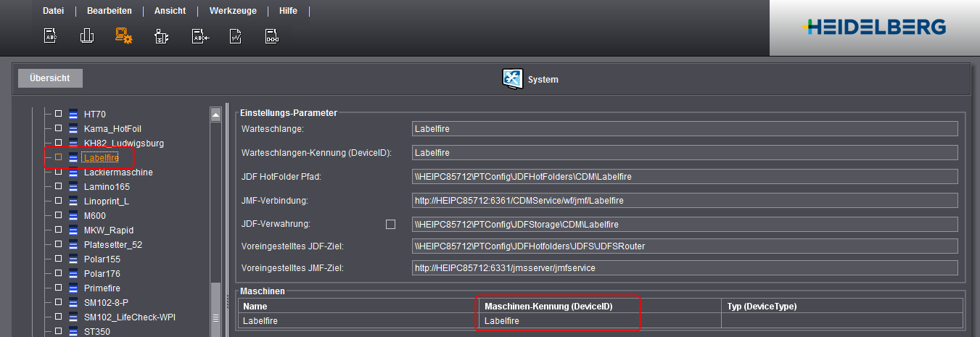The width and height of the screenshot is (980, 337).
Task: Toggle the Lackiermaschine checkbox
Action: [x=59, y=172]
